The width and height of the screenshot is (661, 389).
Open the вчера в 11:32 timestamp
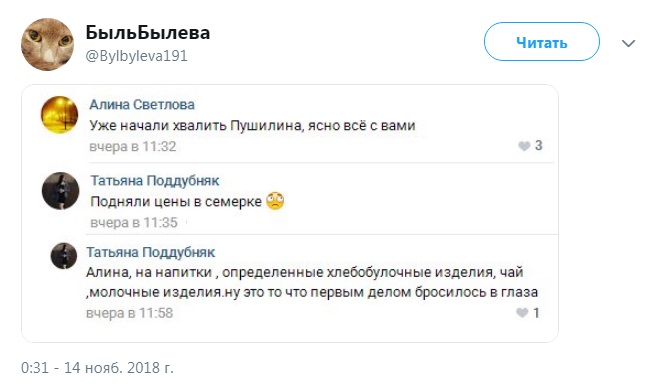(x=132, y=146)
